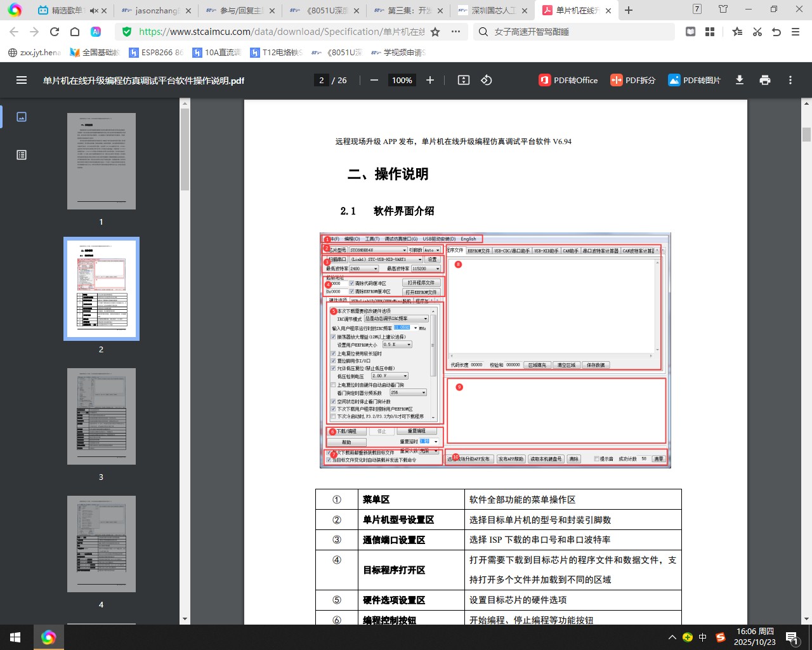
Task: Select page 3 thumbnail in the sidebar
Action: pyautogui.click(x=101, y=416)
